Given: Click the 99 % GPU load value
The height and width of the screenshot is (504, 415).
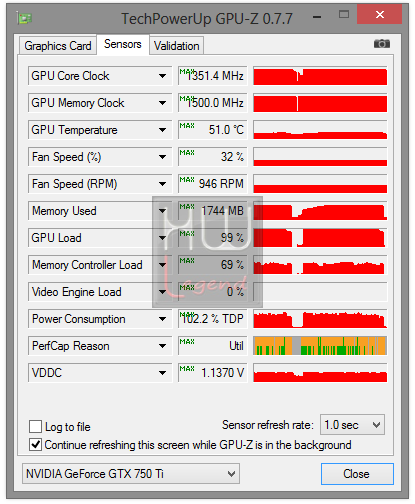Looking at the screenshot, I should (x=213, y=238).
